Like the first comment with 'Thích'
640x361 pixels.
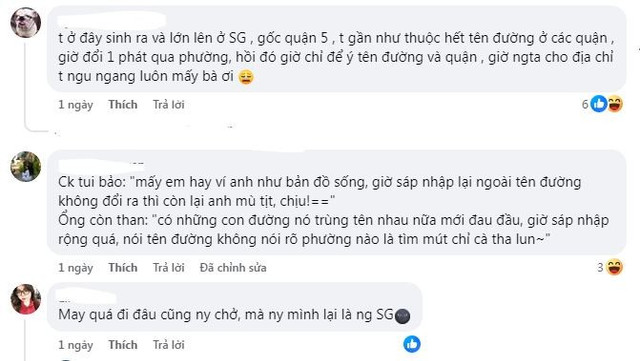(123, 105)
